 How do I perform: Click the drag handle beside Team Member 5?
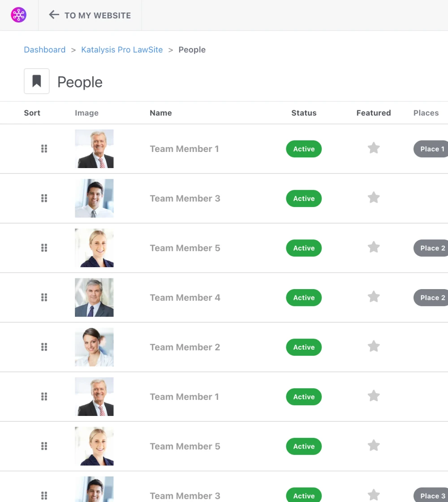(x=44, y=248)
